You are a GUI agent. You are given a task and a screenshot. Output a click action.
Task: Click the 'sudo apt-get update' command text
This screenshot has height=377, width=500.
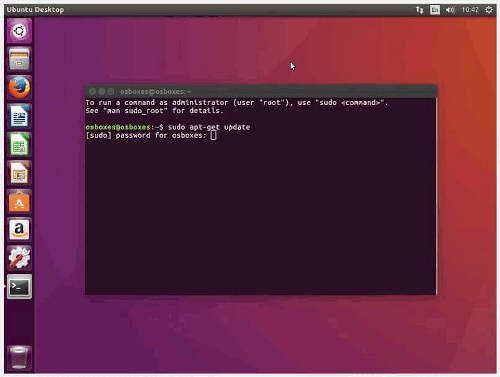coord(209,127)
